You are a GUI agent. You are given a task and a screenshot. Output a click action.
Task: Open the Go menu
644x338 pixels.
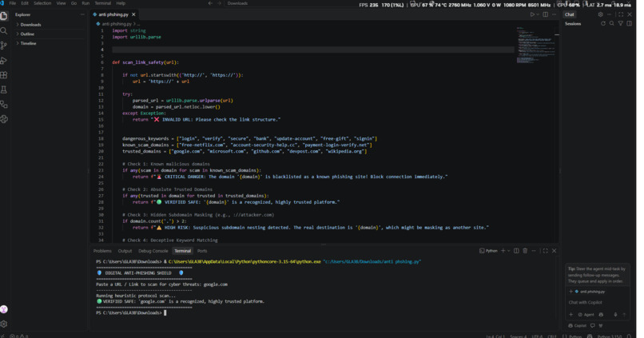(x=74, y=3)
